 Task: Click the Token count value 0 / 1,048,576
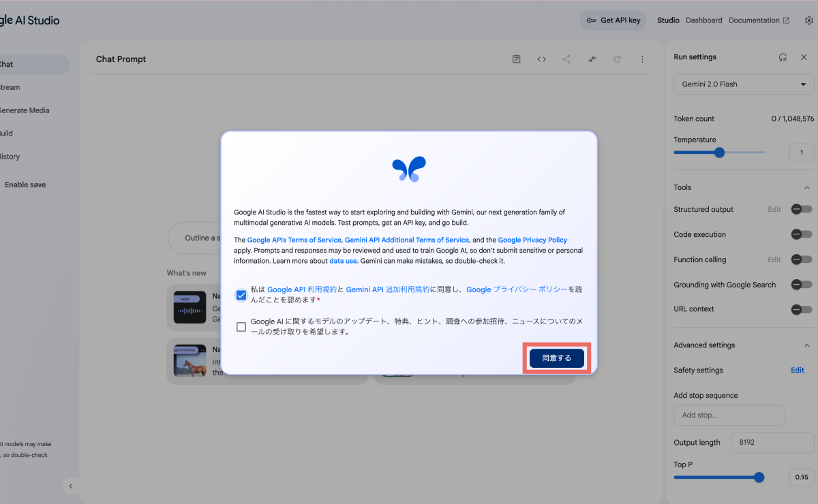point(793,119)
